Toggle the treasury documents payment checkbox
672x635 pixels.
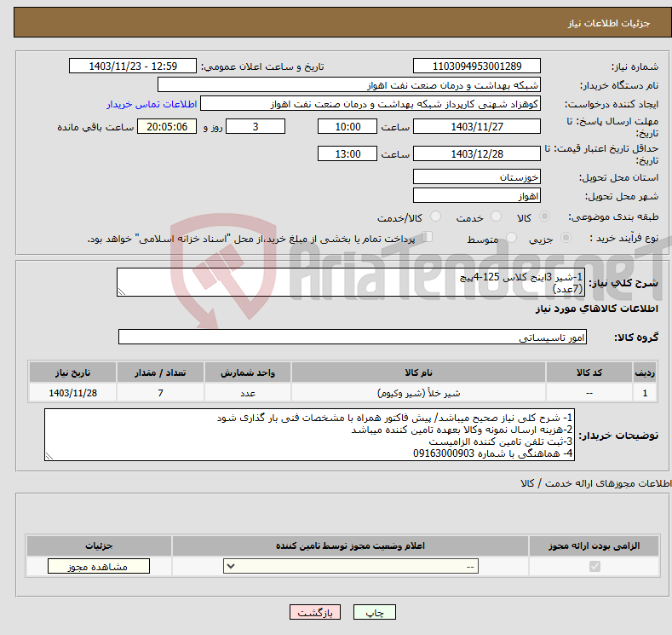(x=428, y=239)
